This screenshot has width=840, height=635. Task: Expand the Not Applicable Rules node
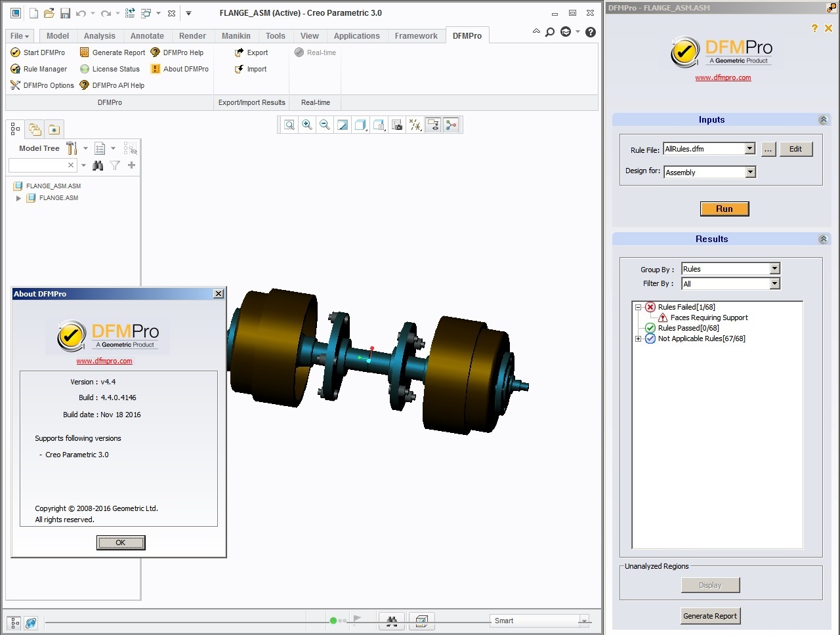[x=638, y=338]
